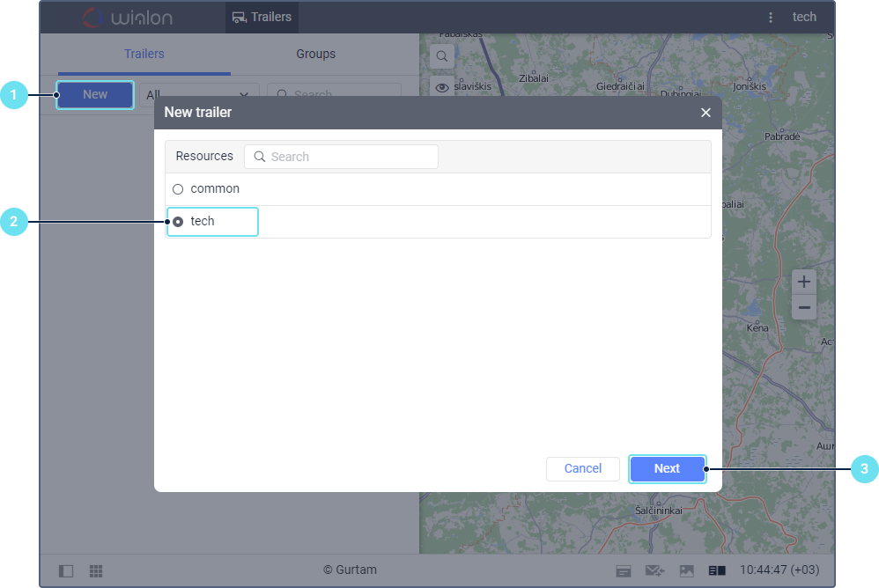Open the Trailers menu item in top bar
The height and width of the screenshot is (588, 879).
(x=262, y=18)
